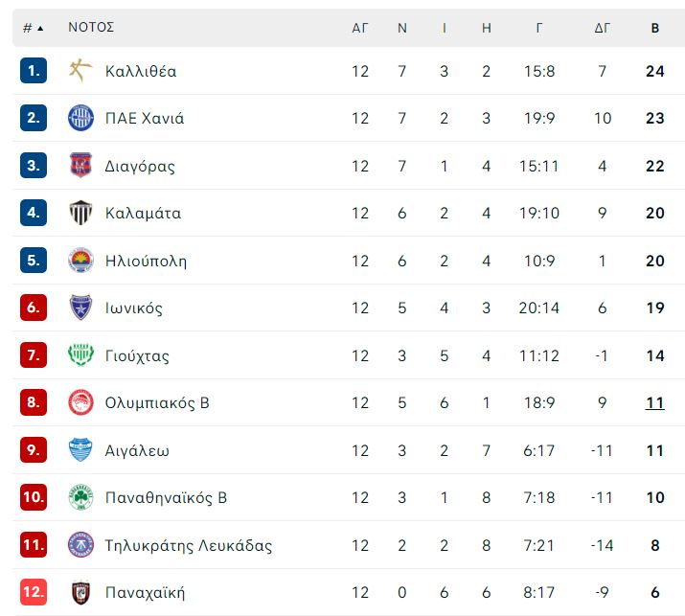
Task: Click the ΑΓ matches played header
Action: click(x=360, y=28)
